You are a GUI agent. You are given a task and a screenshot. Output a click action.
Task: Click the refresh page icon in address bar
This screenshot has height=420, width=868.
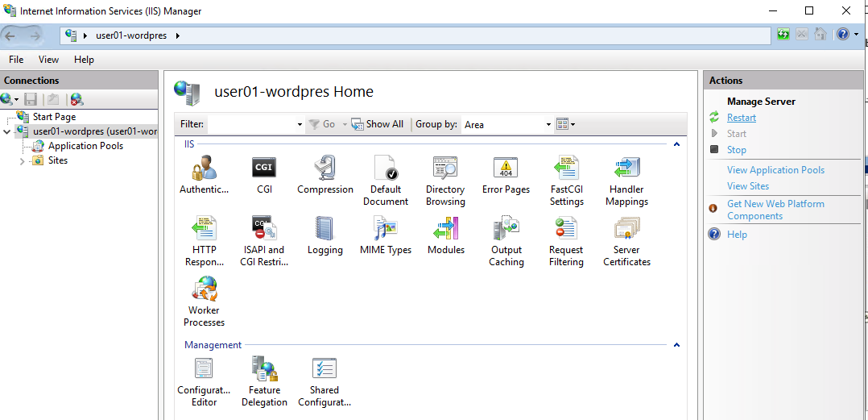point(783,35)
